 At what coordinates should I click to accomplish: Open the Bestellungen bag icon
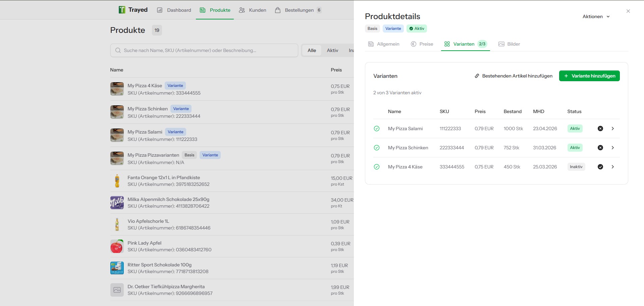click(x=277, y=10)
